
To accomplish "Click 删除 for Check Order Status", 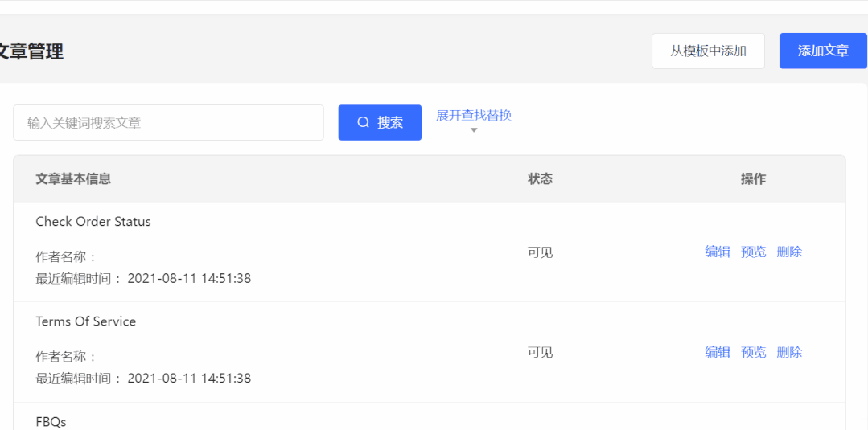I will 789,252.
